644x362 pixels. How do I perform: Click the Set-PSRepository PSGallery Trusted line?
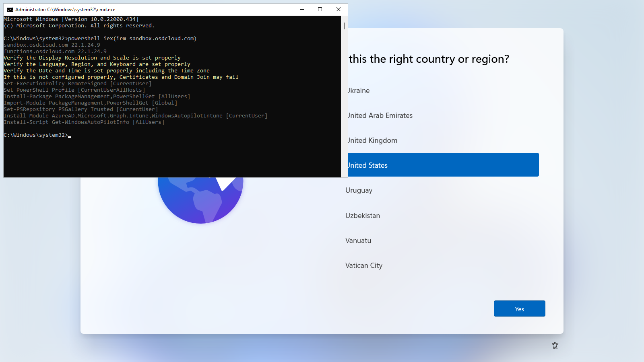coord(81,109)
